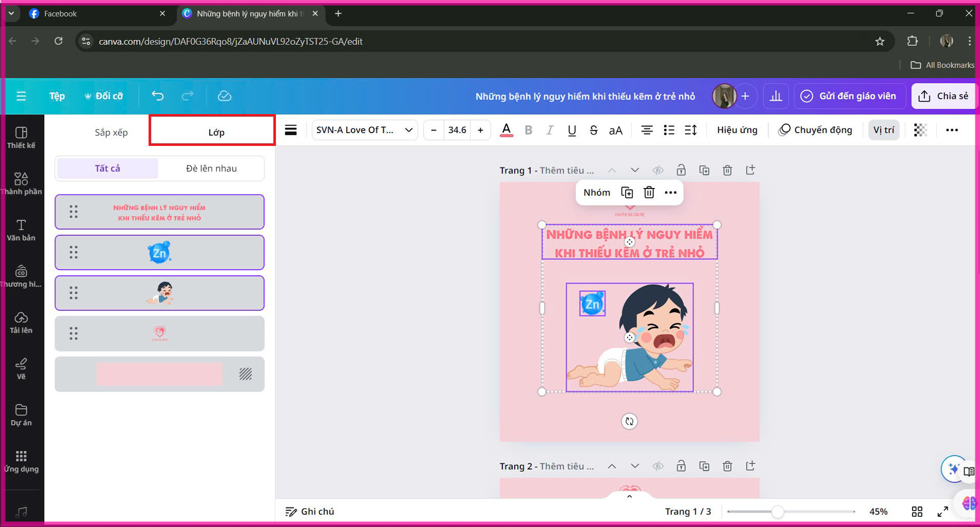This screenshot has width=980, height=527.
Task: Select the pink background layer
Action: click(x=160, y=375)
